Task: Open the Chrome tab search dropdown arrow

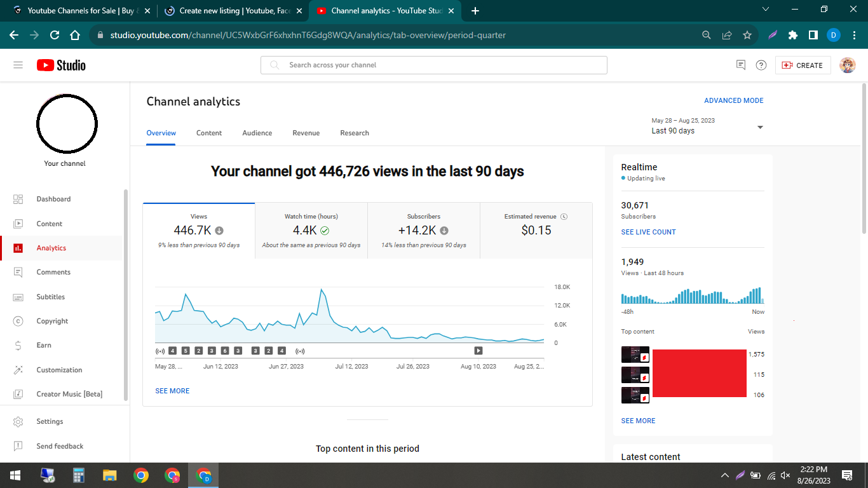Action: tap(765, 10)
